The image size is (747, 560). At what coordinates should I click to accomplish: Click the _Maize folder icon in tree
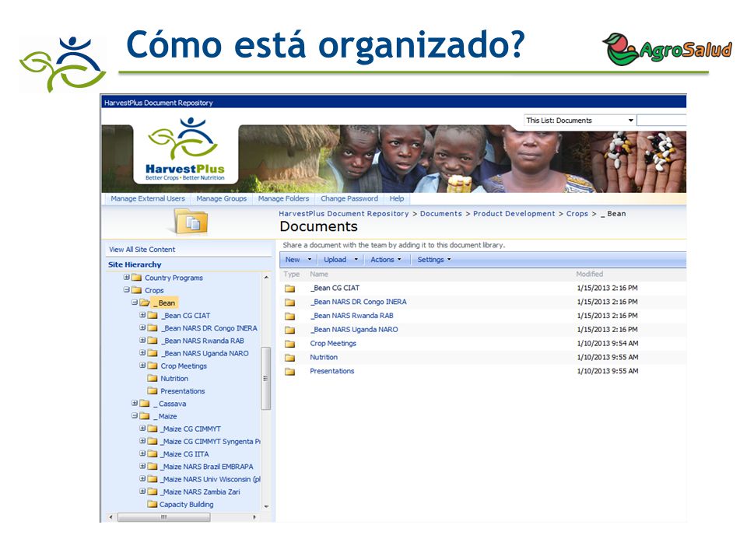point(145,416)
